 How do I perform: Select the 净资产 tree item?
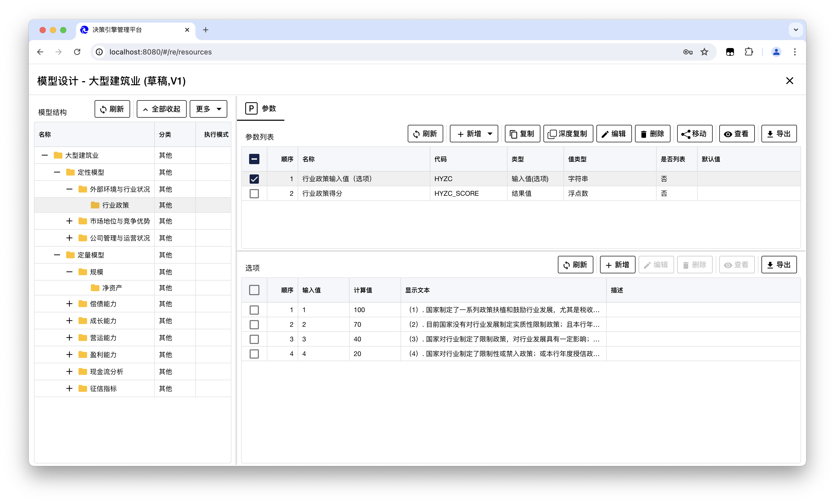(112, 288)
